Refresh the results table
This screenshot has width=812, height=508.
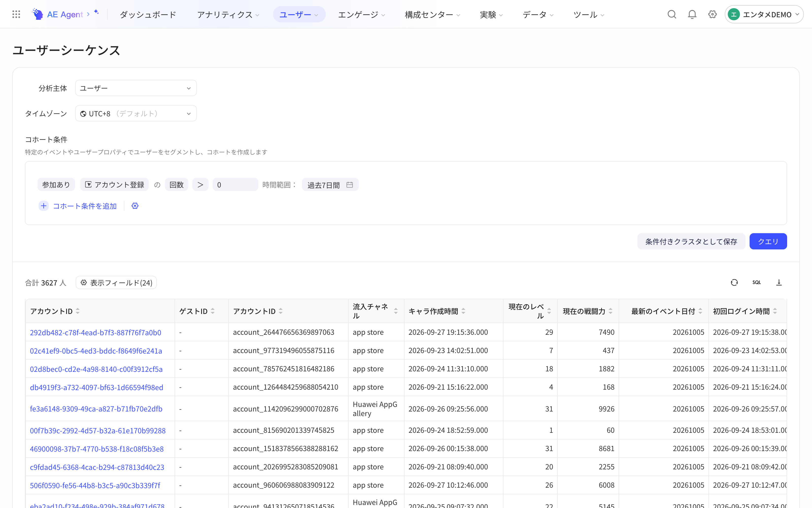tap(734, 282)
